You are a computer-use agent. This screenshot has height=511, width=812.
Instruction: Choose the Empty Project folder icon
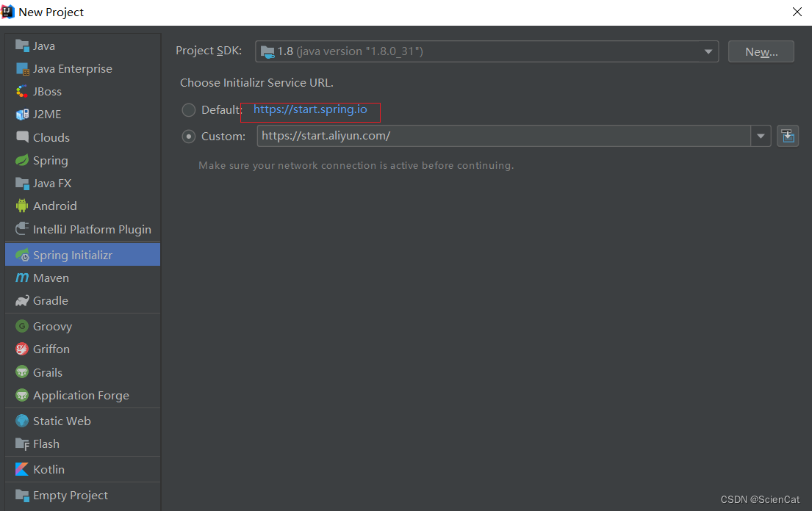pos(22,495)
